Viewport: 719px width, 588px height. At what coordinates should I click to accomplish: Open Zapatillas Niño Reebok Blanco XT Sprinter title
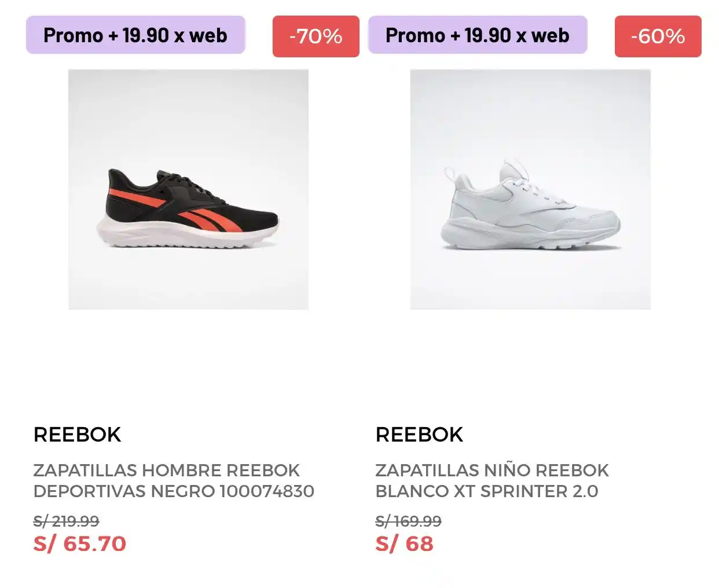tap(492, 480)
